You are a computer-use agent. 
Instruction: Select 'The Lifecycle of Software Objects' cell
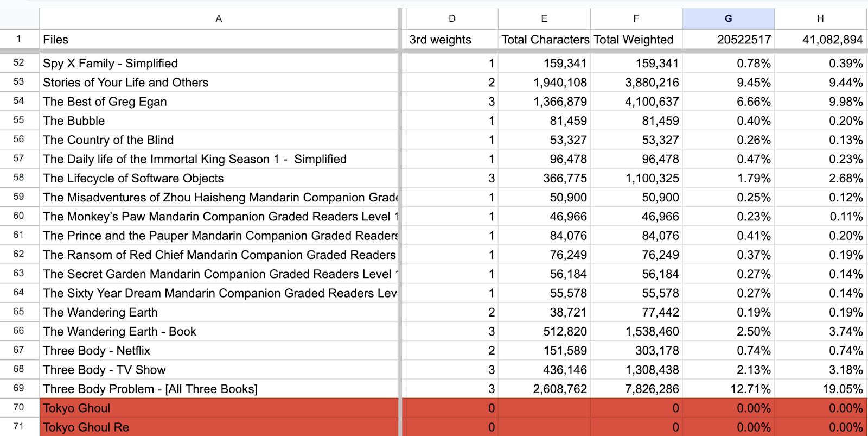[219, 178]
